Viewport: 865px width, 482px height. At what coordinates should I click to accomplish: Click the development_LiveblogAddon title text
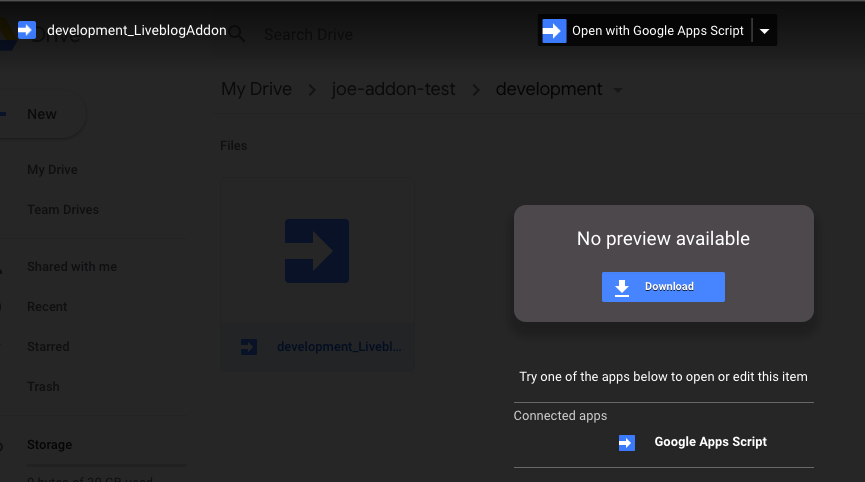(x=137, y=30)
